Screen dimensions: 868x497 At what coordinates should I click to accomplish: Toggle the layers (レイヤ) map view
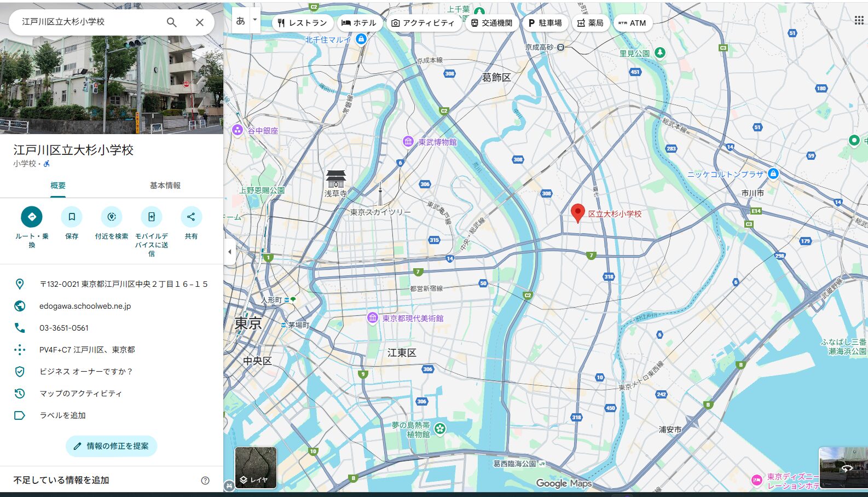point(256,468)
